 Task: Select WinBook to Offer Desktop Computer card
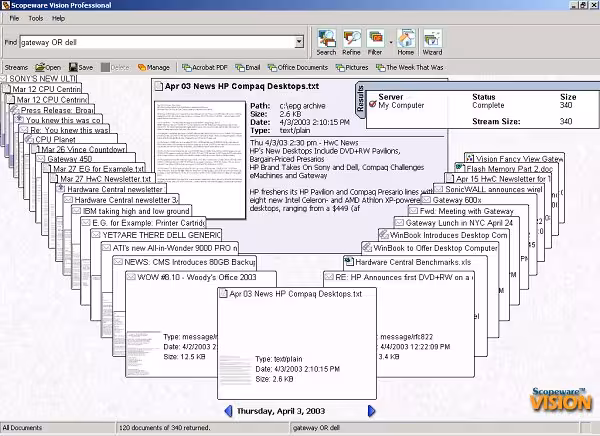[430, 248]
